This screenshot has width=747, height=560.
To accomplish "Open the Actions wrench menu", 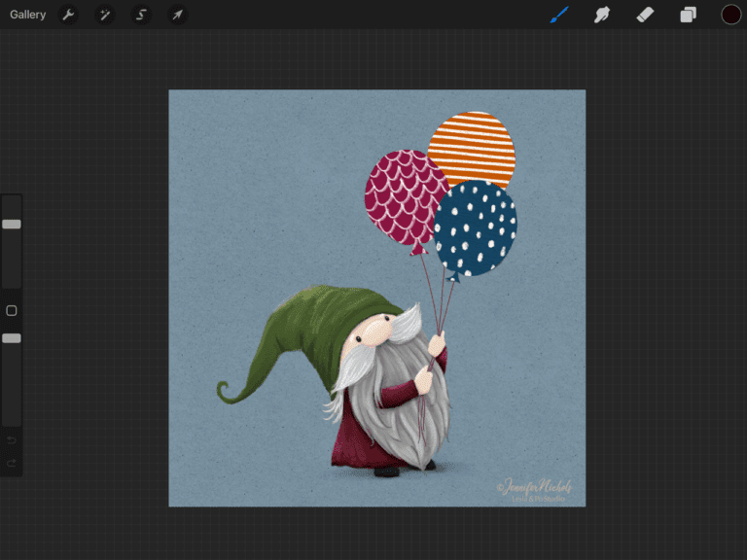I will click(x=68, y=15).
